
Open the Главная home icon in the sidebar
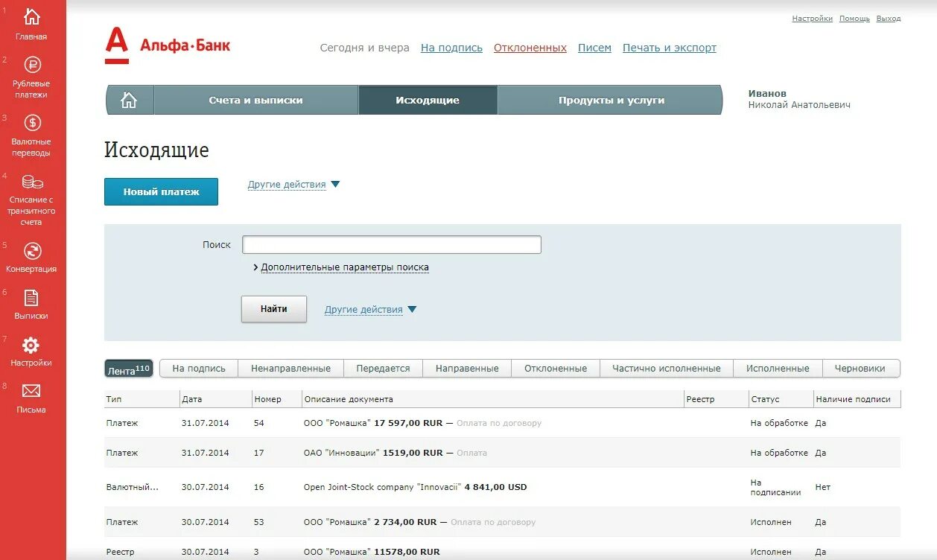[x=32, y=17]
